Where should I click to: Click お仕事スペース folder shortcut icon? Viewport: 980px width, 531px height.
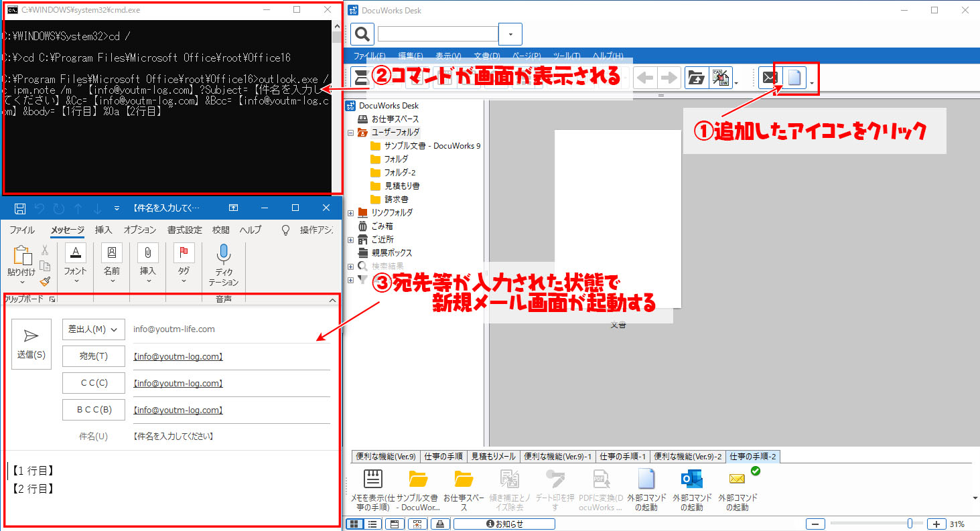(x=464, y=479)
